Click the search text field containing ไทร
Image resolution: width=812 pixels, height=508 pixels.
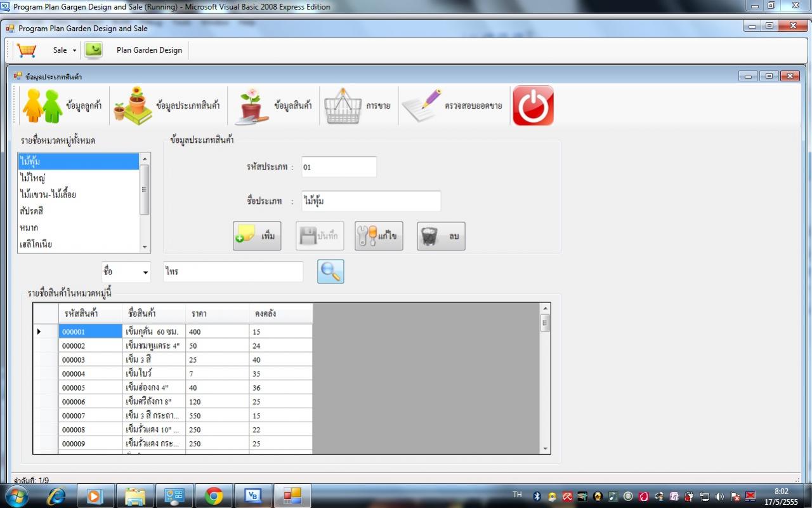click(x=233, y=272)
